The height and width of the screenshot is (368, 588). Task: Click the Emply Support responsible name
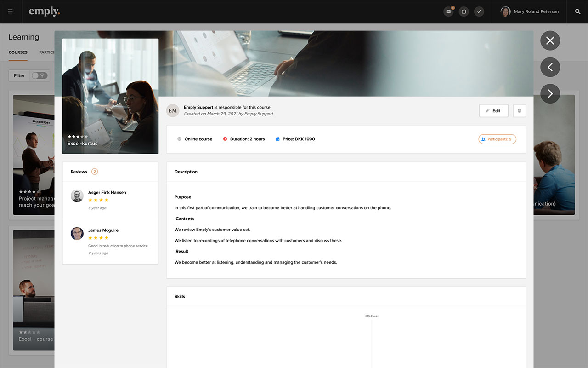pos(198,107)
